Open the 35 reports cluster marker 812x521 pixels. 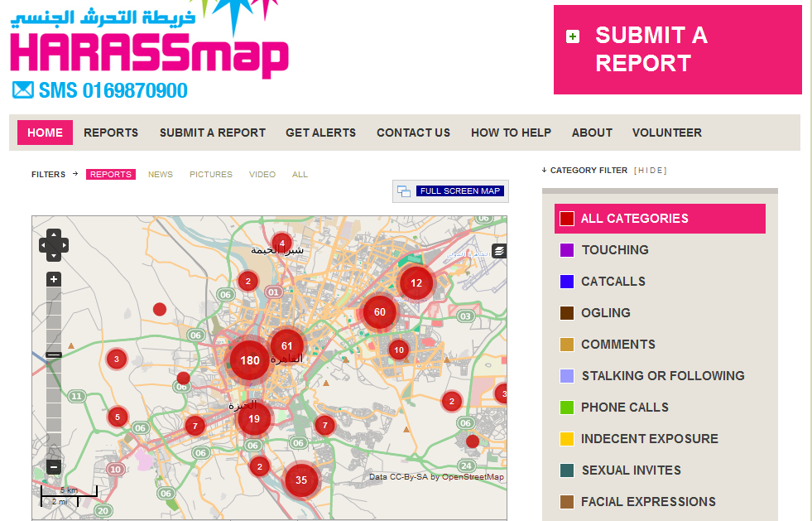tap(301, 480)
